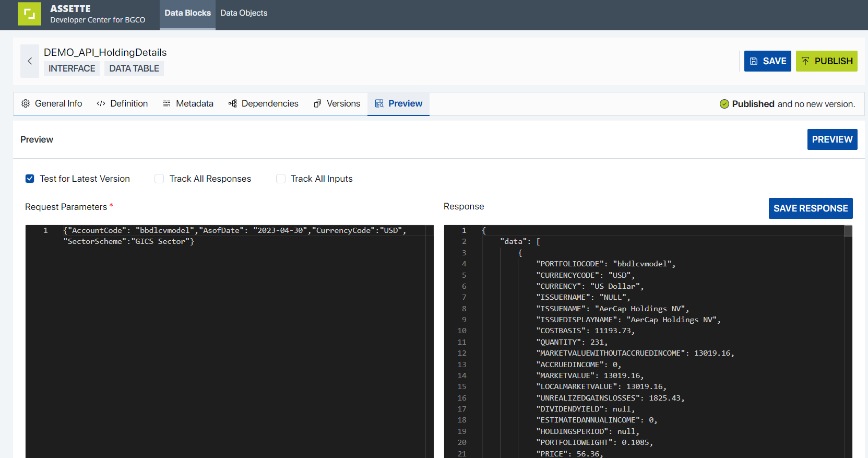This screenshot has height=458, width=868.
Task: Click the "ESTIMATEDANNUALINCOME": 0 line
Action: coord(597,420)
